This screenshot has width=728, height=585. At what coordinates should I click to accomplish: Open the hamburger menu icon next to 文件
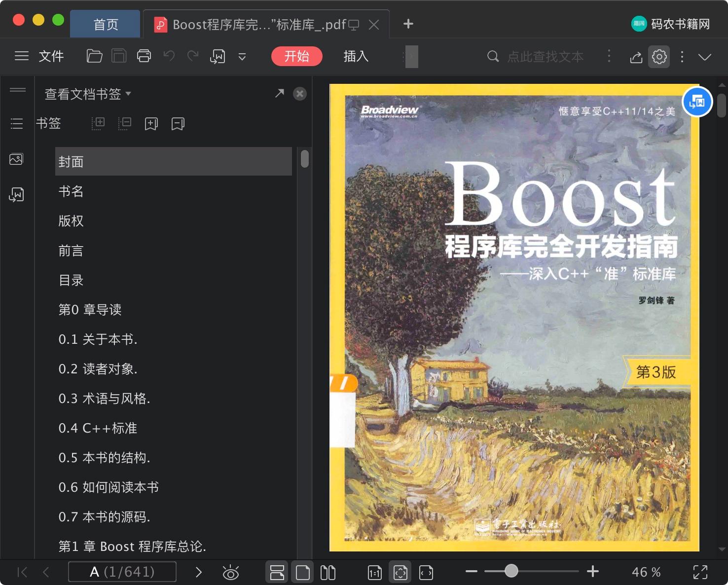click(x=22, y=56)
